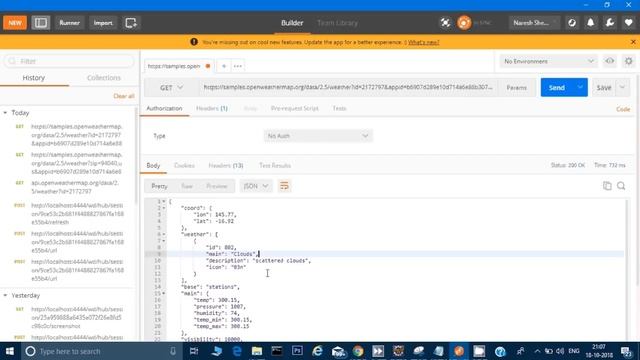Open the Runner
The height and width of the screenshot is (360, 640).
click(x=69, y=23)
